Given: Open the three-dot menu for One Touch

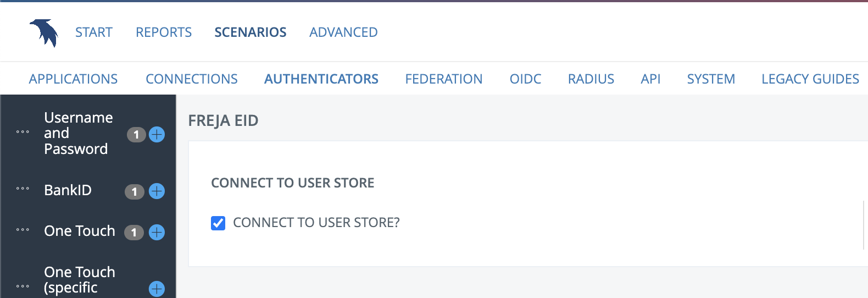Looking at the screenshot, I should click(x=23, y=230).
